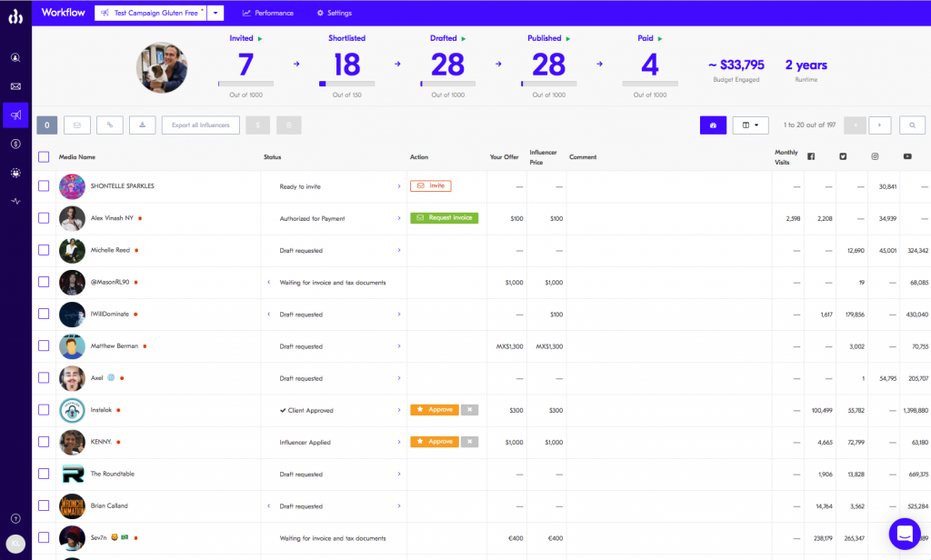Screen dimensions: 931x560
Task: Go to next page of results
Action: (880, 125)
